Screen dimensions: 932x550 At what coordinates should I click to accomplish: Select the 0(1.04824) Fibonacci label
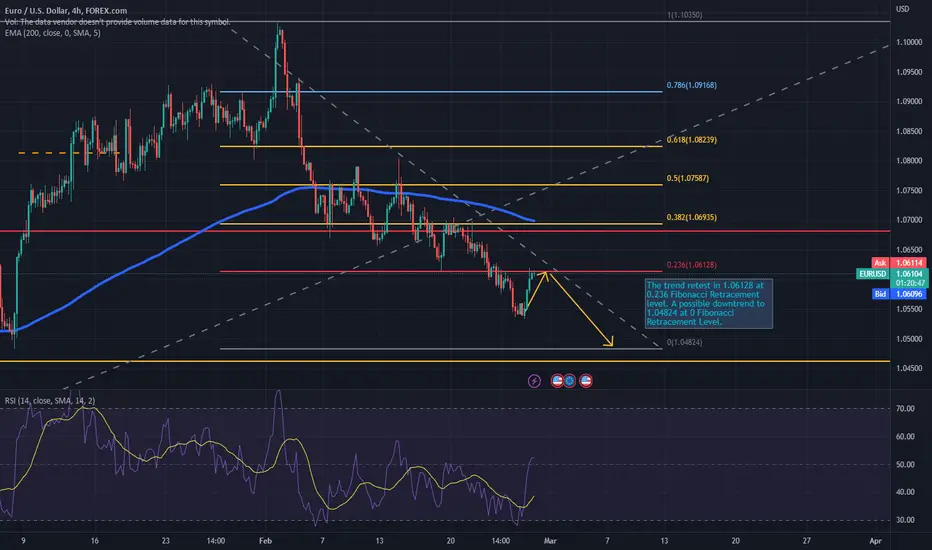684,342
